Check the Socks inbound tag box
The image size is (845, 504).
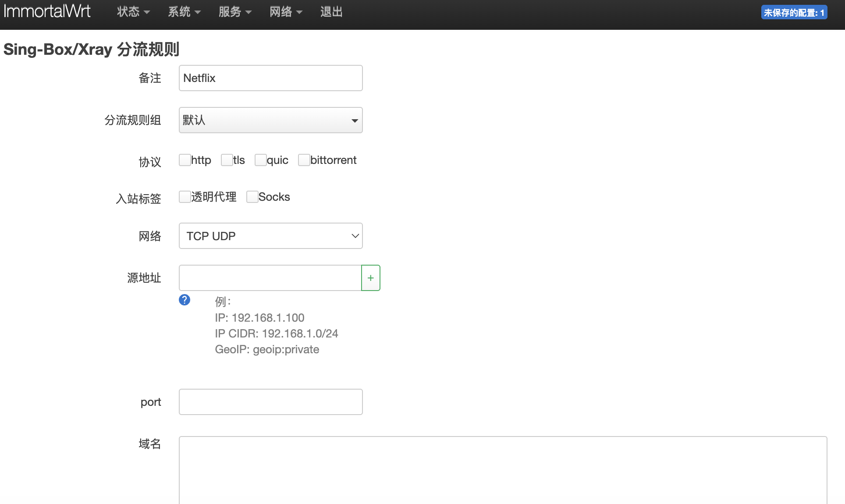point(252,197)
